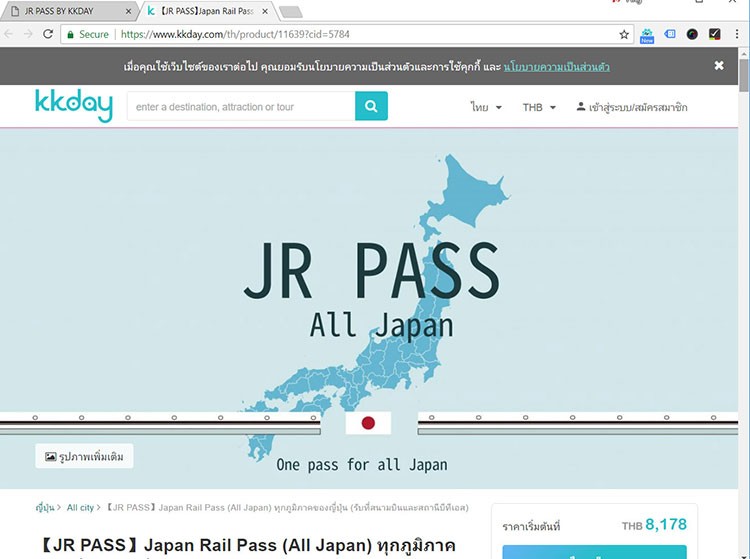
Task: Click the long JR PASS breadcrumb text
Action: point(287,508)
